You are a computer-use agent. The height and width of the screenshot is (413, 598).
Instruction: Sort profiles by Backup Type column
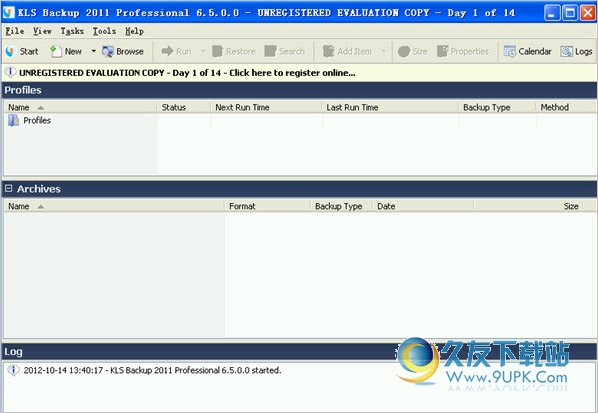497,108
